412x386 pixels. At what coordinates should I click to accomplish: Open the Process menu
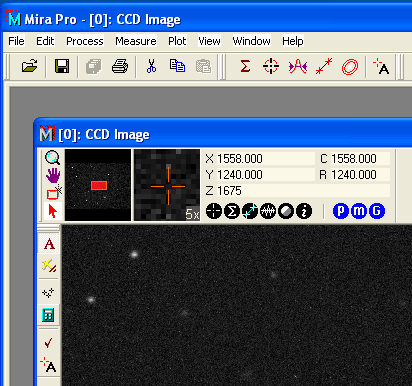tap(85, 41)
